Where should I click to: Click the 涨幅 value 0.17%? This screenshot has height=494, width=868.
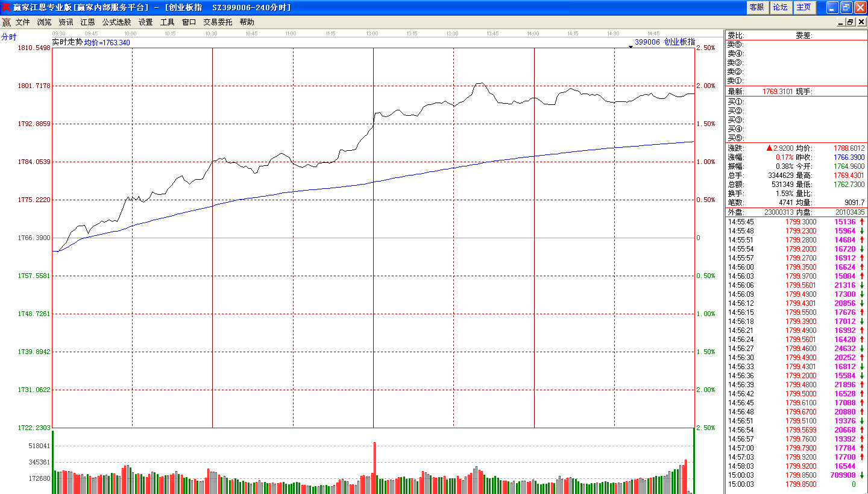(x=784, y=157)
